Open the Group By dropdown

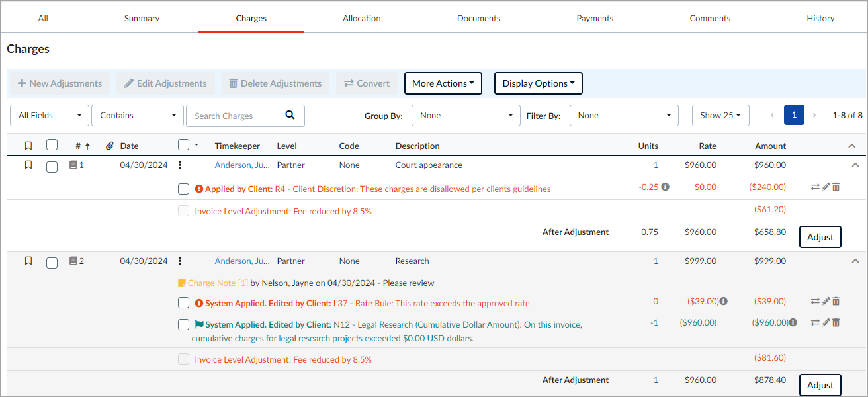pos(466,115)
